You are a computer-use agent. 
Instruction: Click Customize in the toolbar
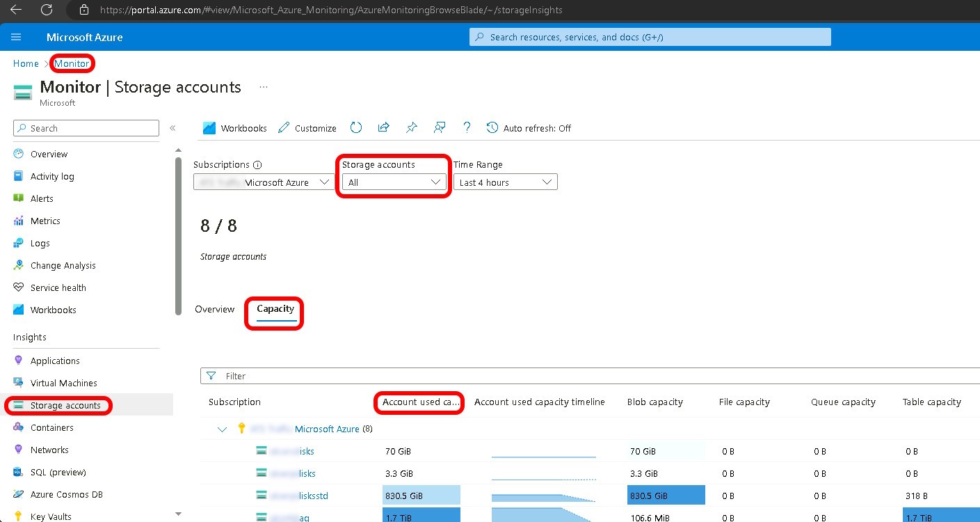[307, 128]
